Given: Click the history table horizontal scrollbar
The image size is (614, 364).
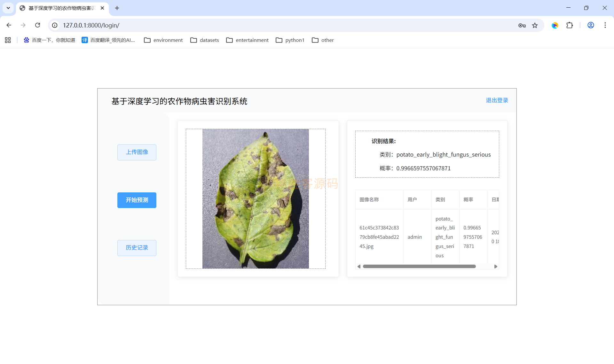Looking at the screenshot, I should [419, 266].
